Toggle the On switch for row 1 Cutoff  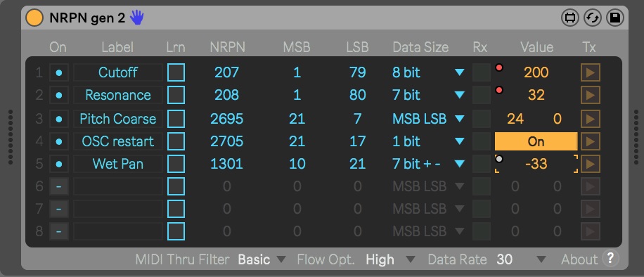(59, 72)
